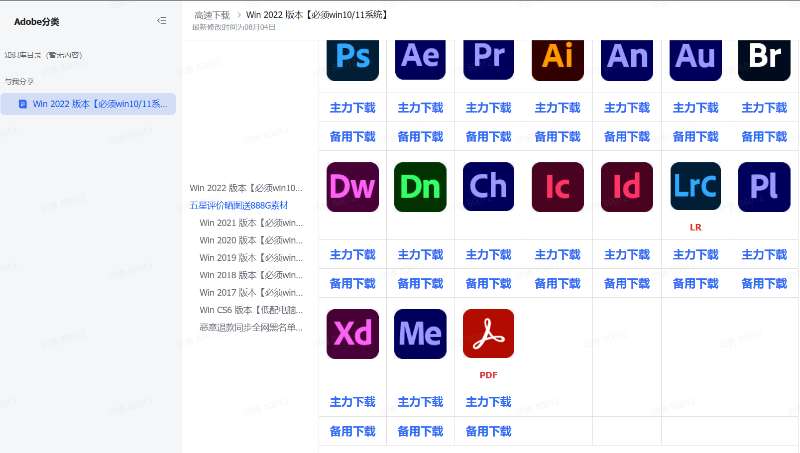Open 备用下载 link under Premiere

(488, 137)
